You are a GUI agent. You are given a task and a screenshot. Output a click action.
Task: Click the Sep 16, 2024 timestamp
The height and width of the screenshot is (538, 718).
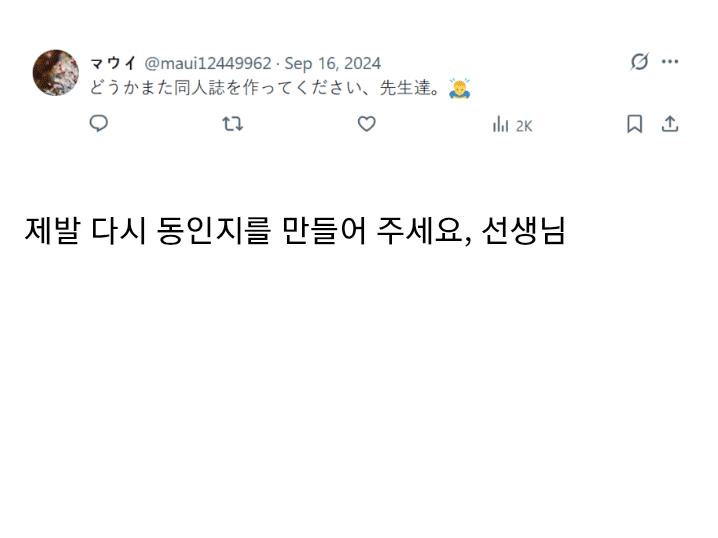pos(332,63)
